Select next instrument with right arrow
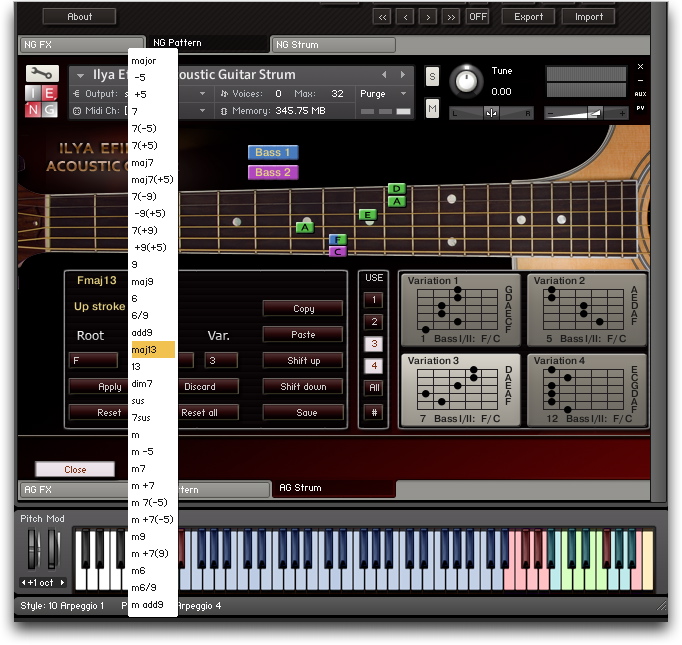The image size is (682, 645). [x=403, y=75]
